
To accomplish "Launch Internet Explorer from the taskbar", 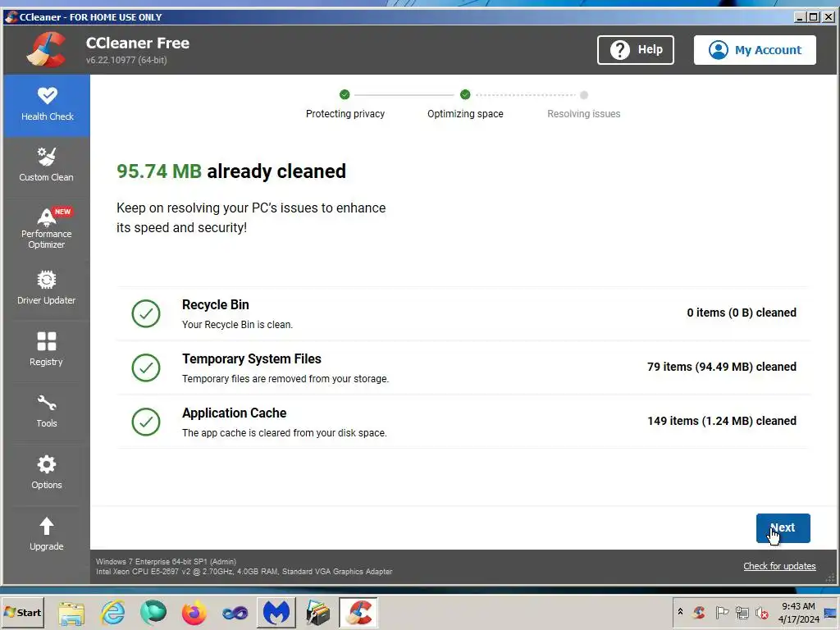I will pos(113,612).
